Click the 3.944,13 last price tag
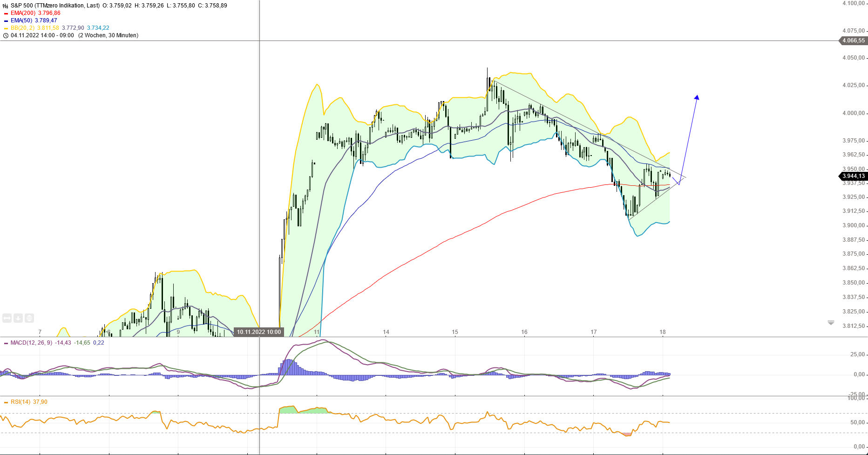Image resolution: width=868 pixels, height=455 pixels. pos(854,176)
